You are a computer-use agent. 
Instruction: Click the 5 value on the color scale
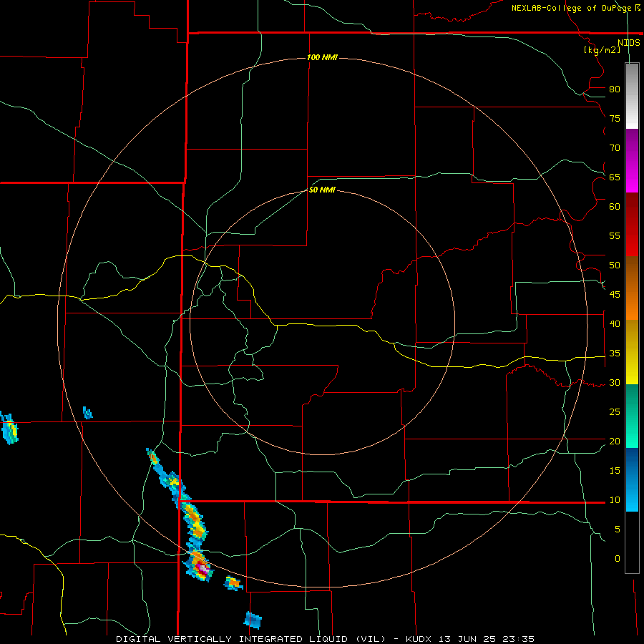click(x=618, y=530)
